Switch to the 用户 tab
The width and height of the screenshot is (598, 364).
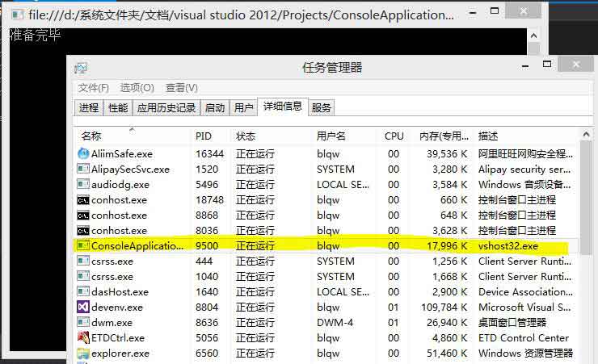click(243, 108)
